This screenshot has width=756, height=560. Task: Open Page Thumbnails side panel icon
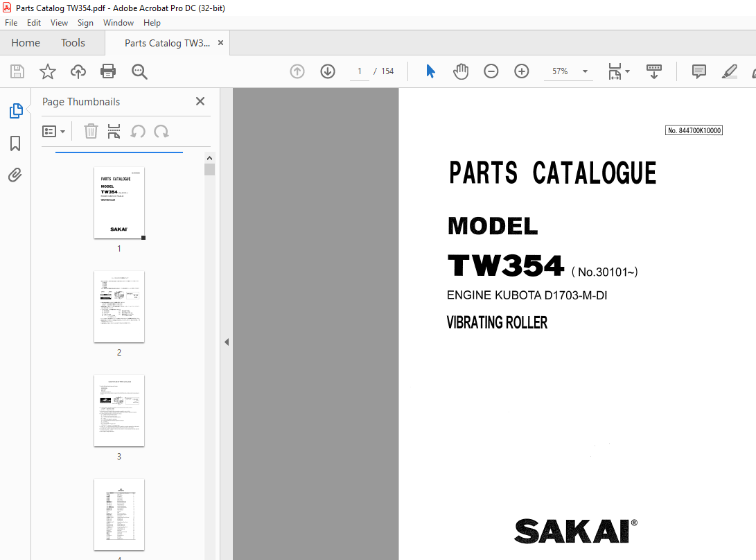(x=16, y=110)
